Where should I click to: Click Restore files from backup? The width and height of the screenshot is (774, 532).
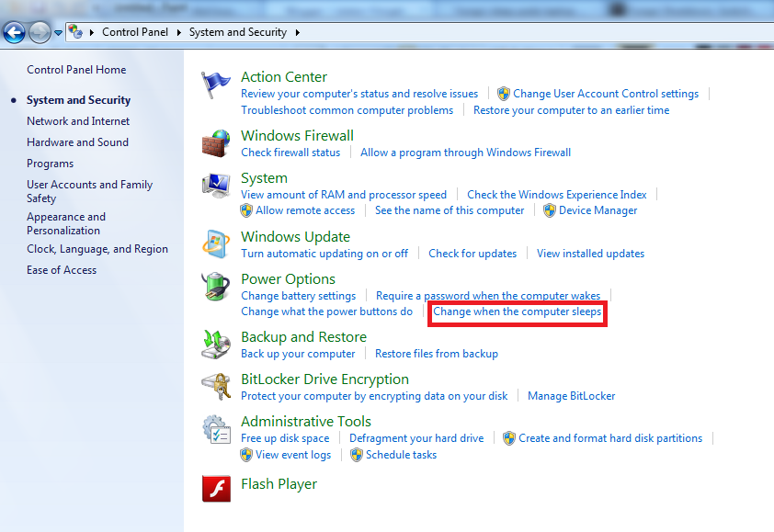click(437, 354)
